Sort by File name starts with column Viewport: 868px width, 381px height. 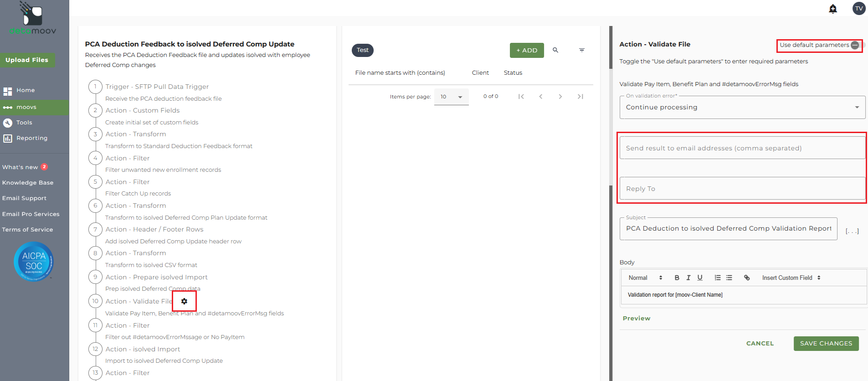400,73
